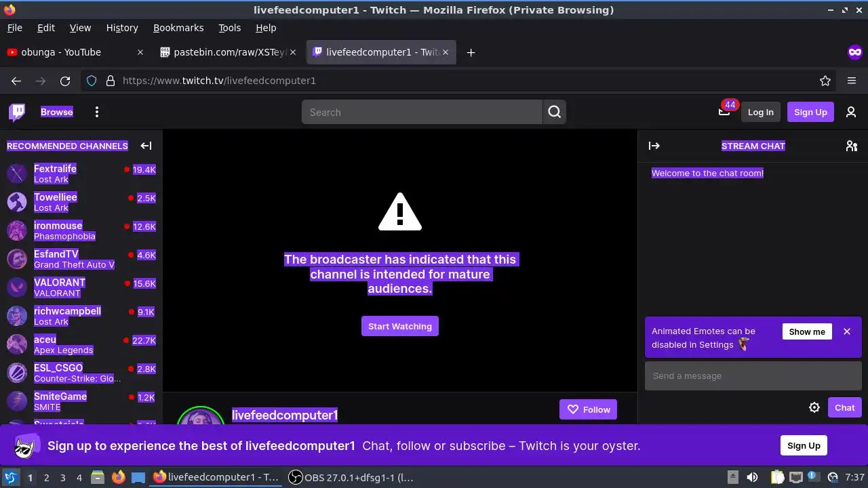Viewport: 868px width, 488px height.
Task: Open the chat community users list icon
Action: (852, 146)
